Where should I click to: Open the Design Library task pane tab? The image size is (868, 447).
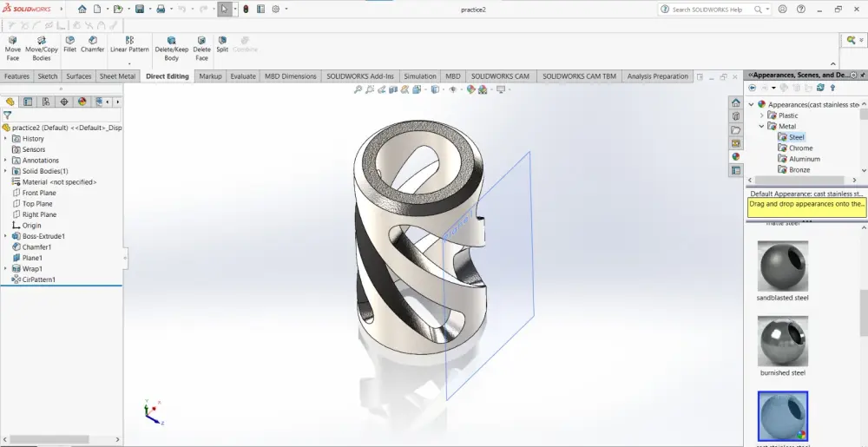click(736, 116)
